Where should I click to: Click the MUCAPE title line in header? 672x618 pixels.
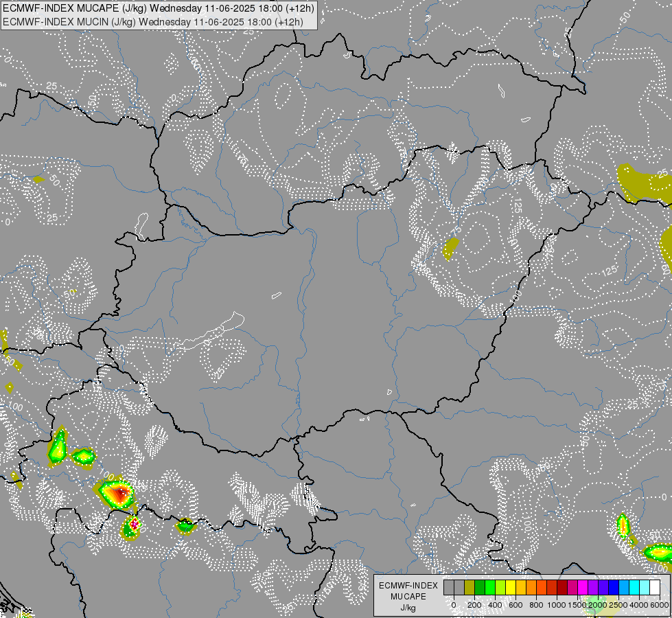coord(159,8)
